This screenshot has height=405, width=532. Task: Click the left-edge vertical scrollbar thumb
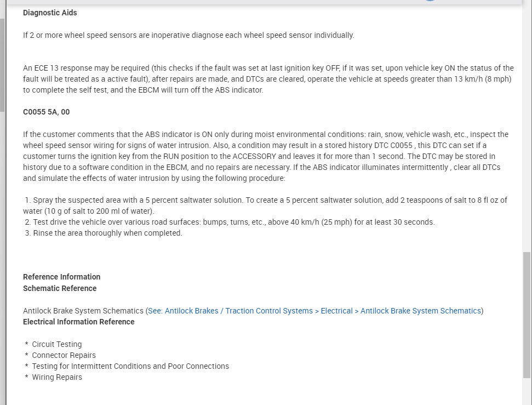coord(2,66)
